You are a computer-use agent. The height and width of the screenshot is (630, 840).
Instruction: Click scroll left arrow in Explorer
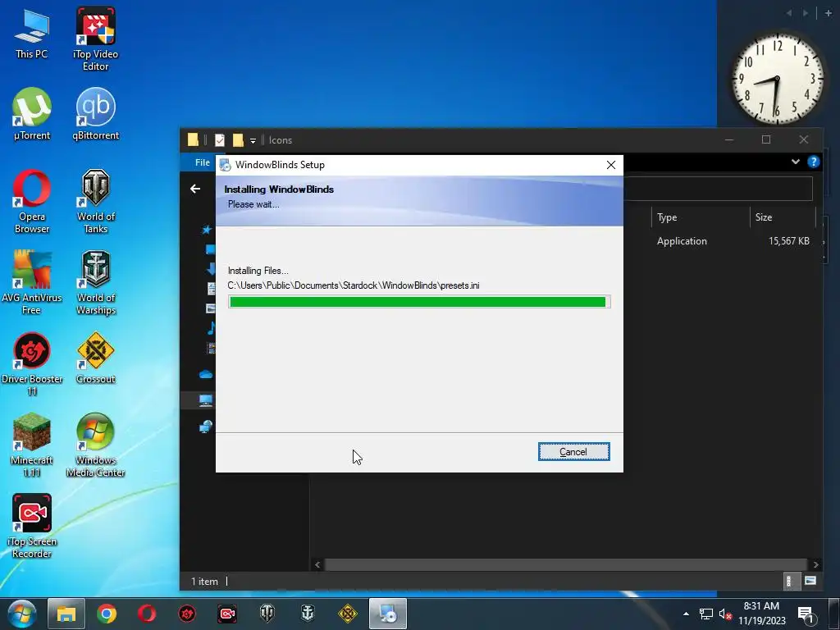click(x=317, y=564)
